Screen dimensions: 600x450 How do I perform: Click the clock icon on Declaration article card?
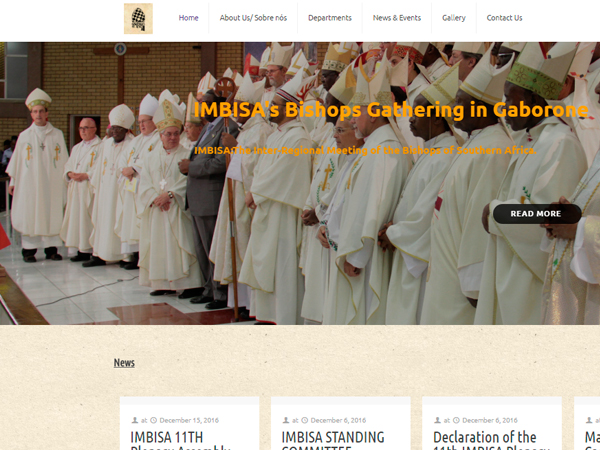point(456,420)
